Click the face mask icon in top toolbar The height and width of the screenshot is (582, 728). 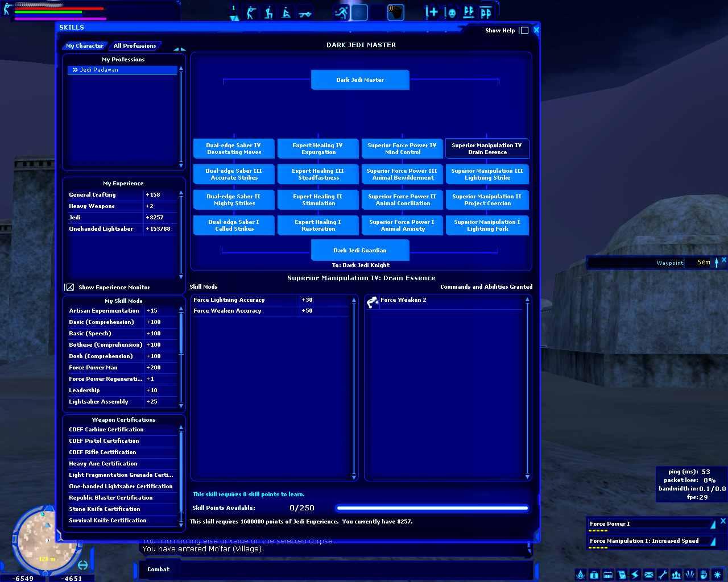[x=450, y=13]
